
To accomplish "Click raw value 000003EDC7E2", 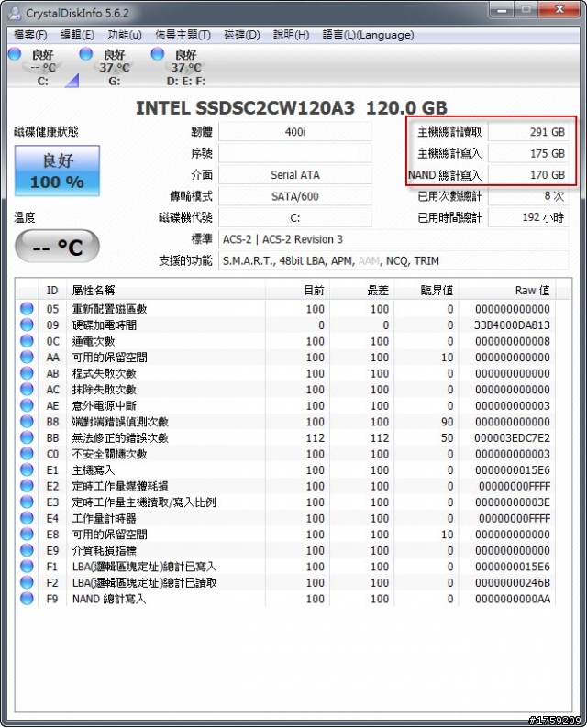I will (512, 438).
